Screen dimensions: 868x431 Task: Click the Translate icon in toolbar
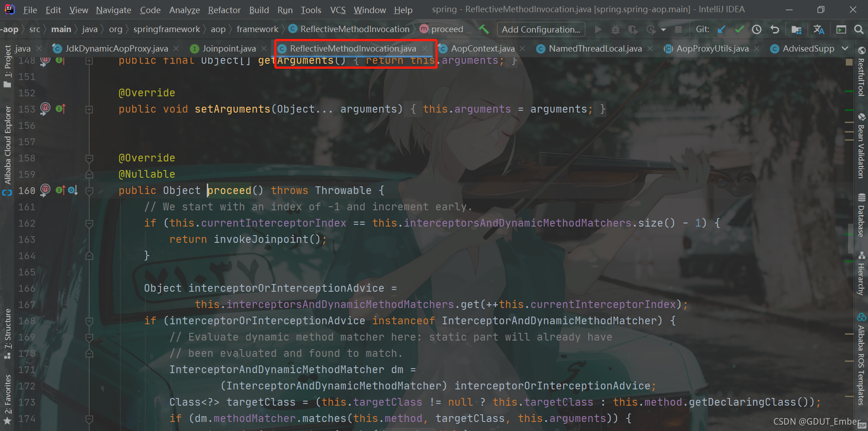pyautogui.click(x=819, y=29)
